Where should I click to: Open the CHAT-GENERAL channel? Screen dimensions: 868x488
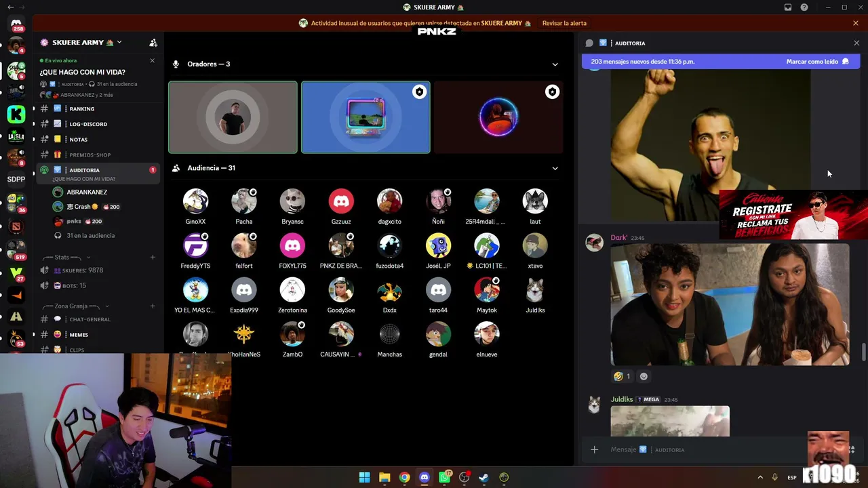98,319
